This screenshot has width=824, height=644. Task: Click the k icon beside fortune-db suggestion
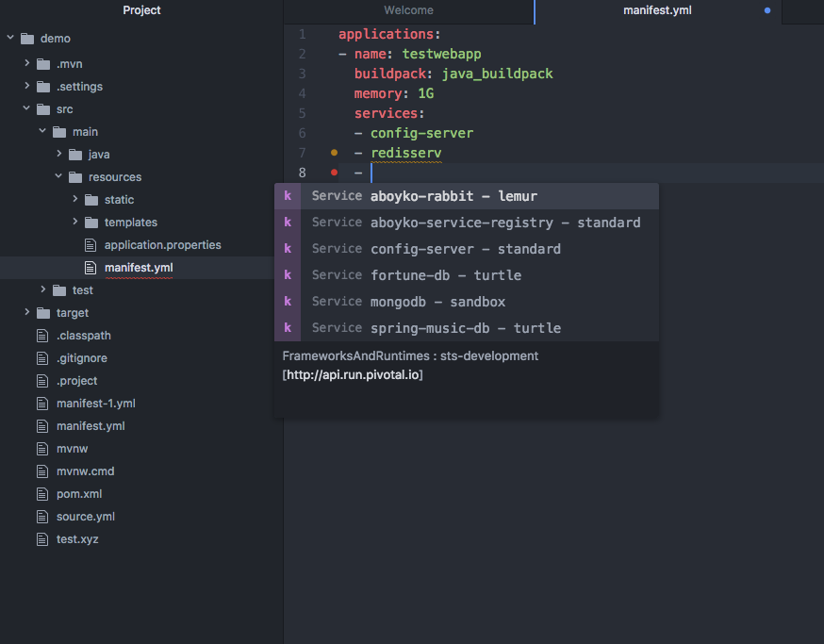[288, 275]
